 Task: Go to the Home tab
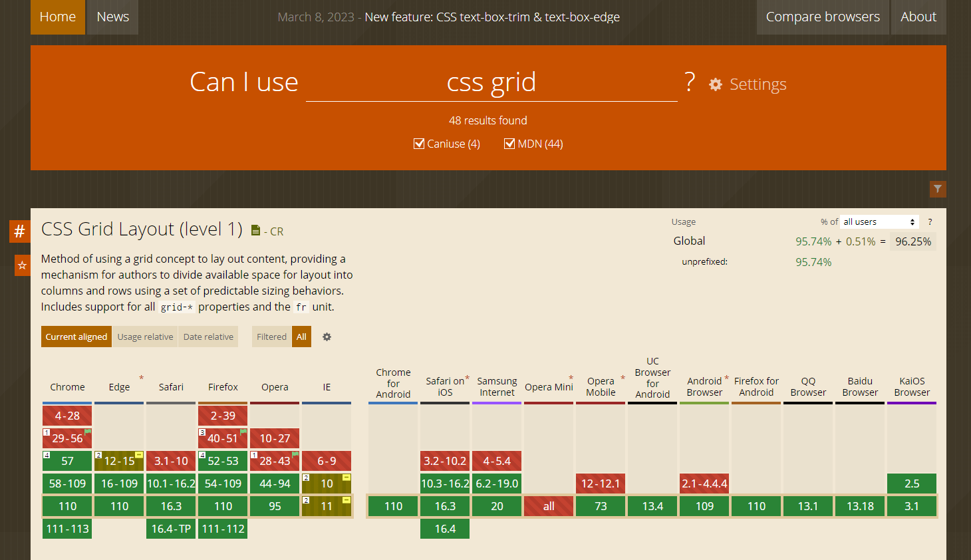(x=58, y=17)
